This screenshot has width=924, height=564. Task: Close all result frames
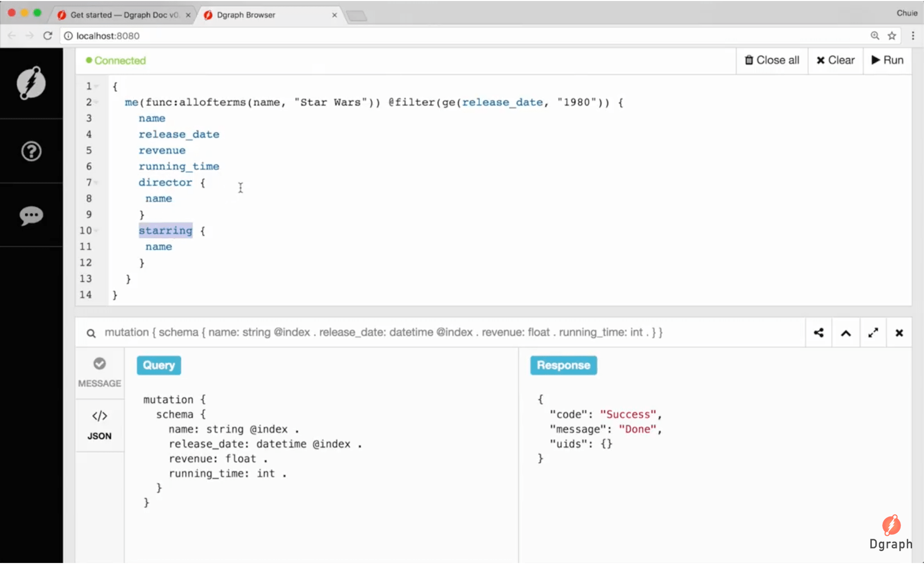[x=772, y=60]
